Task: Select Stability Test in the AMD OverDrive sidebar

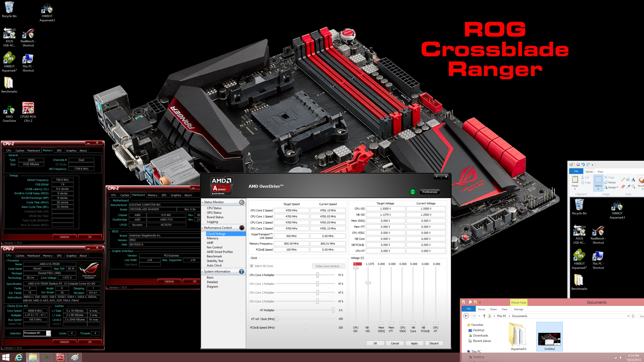Action: [x=215, y=261]
